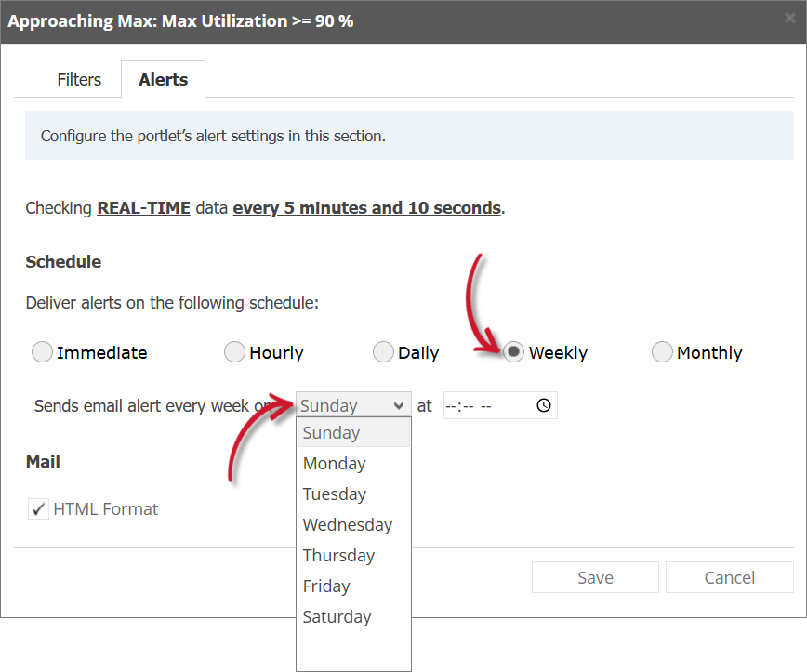Choose Immediate alert delivery

tap(42, 351)
